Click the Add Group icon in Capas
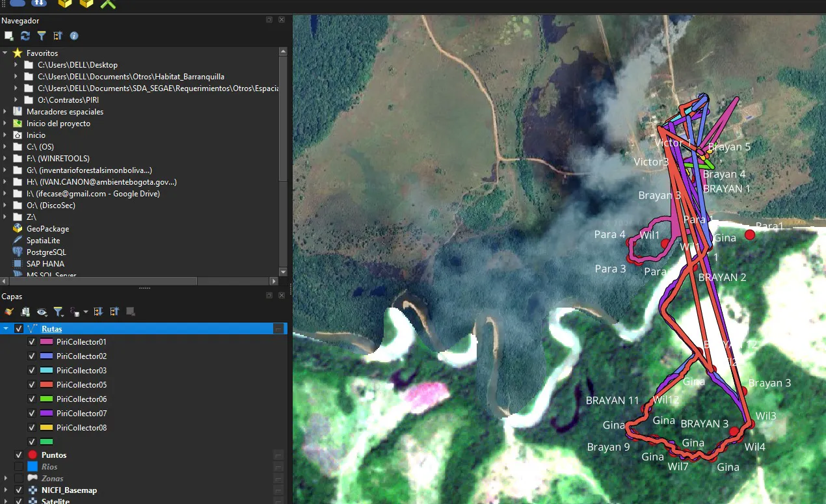The height and width of the screenshot is (504, 826). pyautogui.click(x=25, y=312)
